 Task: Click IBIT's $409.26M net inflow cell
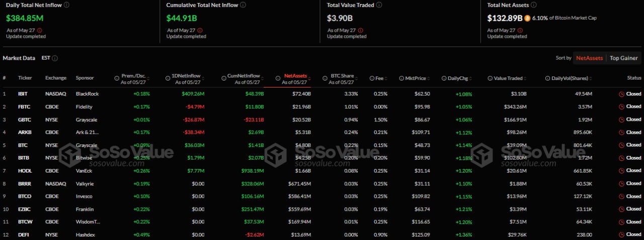pos(193,94)
